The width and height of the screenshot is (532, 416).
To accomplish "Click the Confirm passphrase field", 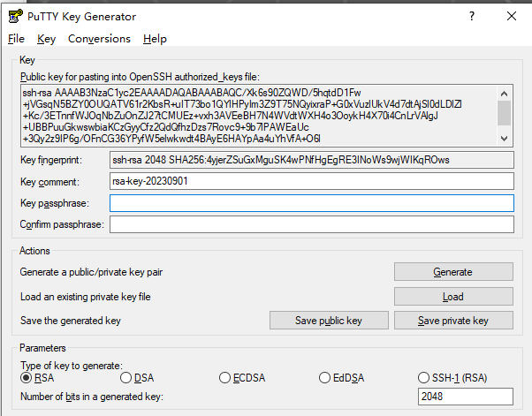I will click(311, 224).
